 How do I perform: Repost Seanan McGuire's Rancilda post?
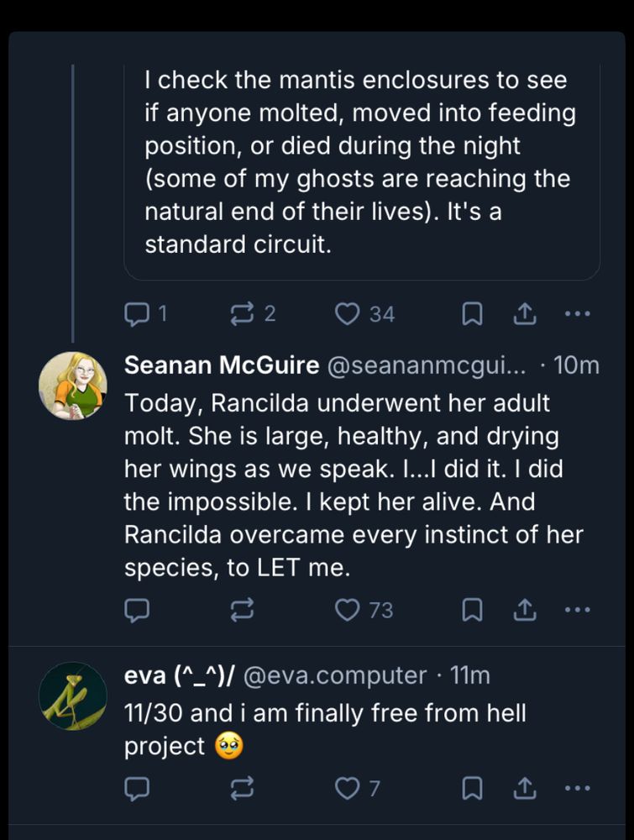242,610
